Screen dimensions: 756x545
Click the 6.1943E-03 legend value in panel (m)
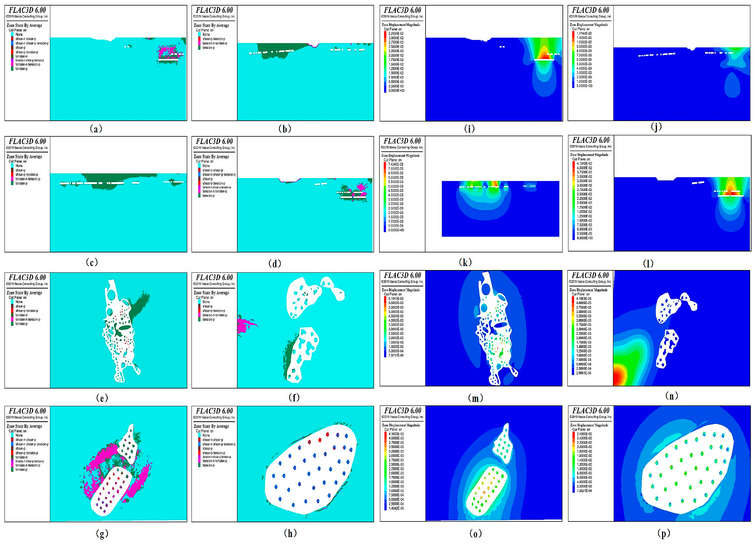pyautogui.click(x=396, y=299)
